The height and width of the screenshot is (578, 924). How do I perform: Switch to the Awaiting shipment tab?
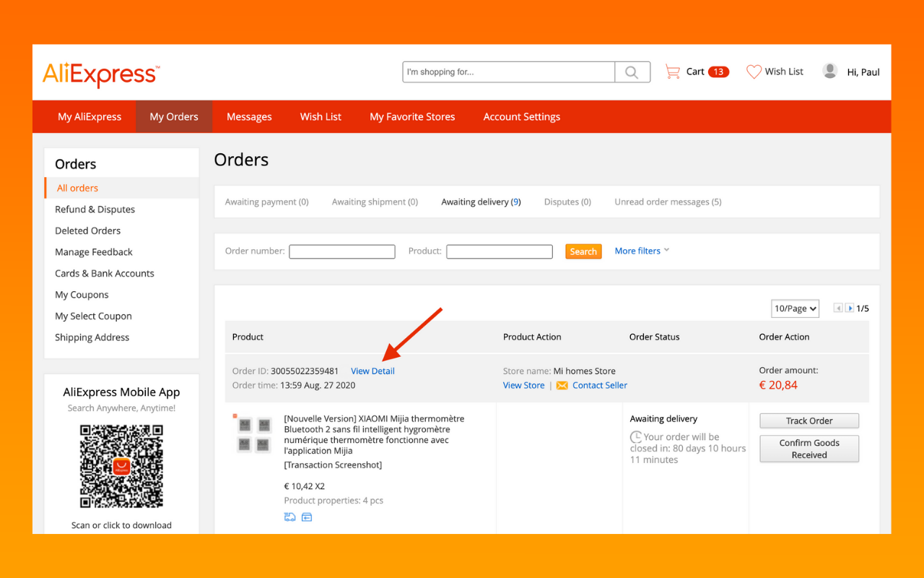point(375,202)
